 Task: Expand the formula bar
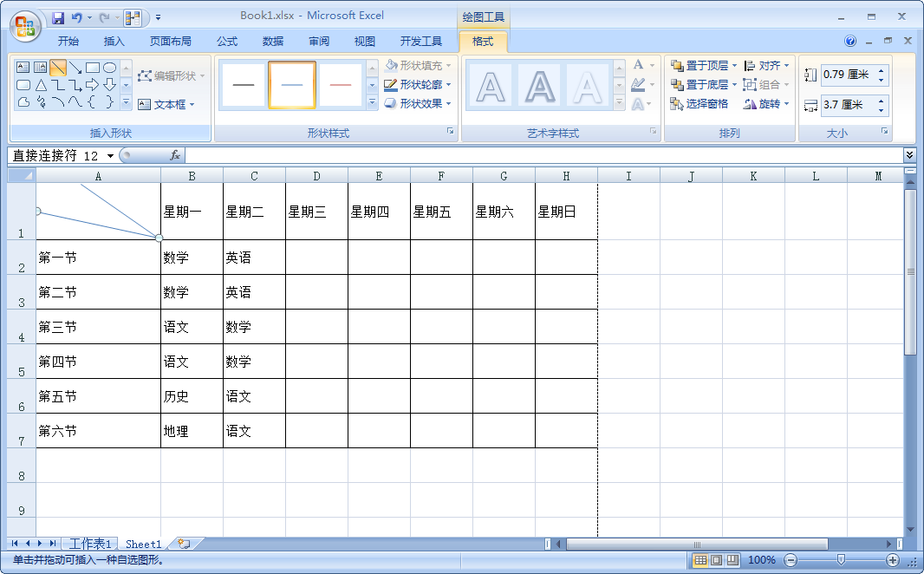click(909, 155)
